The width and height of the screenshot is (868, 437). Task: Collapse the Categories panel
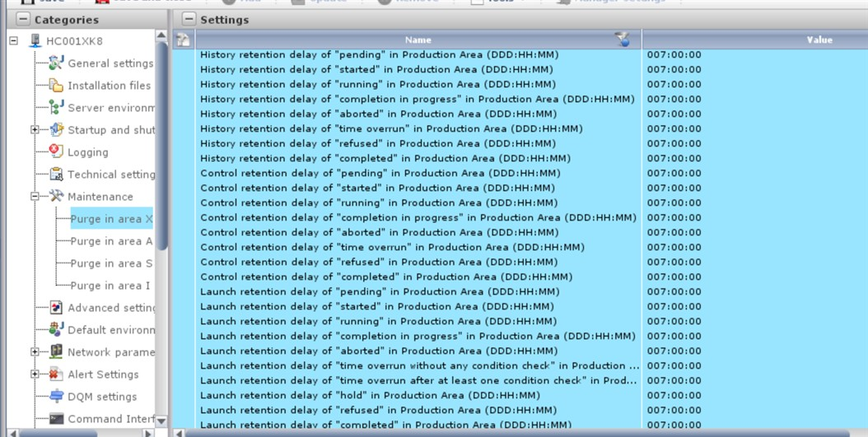click(23, 20)
